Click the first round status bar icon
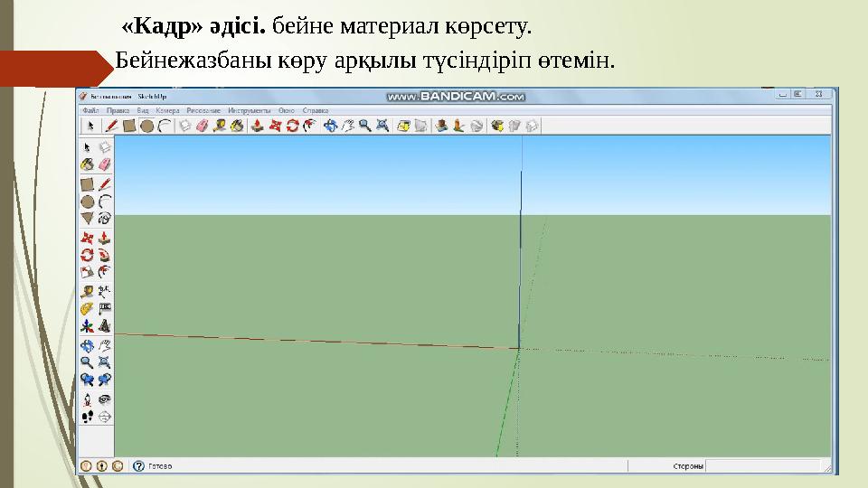 (86, 466)
